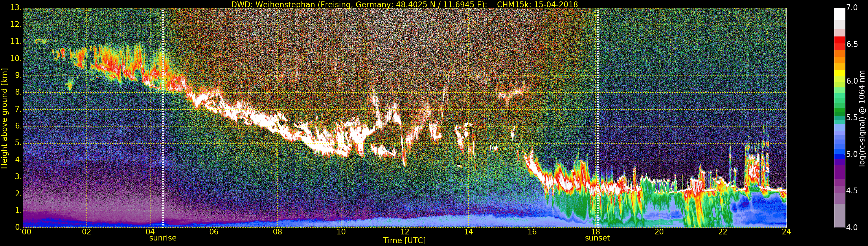
Task: Click the height axis tick "5."
Action: (18, 143)
